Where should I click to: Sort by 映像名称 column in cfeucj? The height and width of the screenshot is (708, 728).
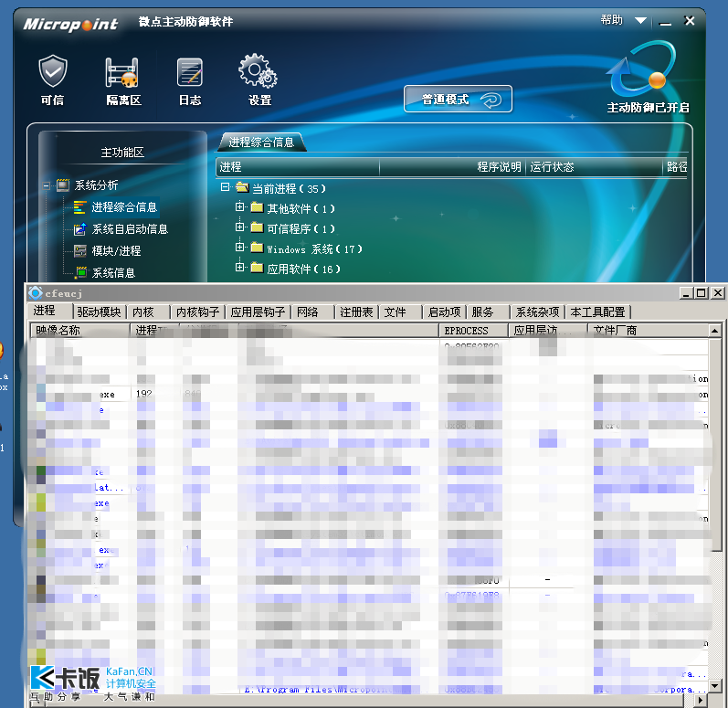coord(79,331)
